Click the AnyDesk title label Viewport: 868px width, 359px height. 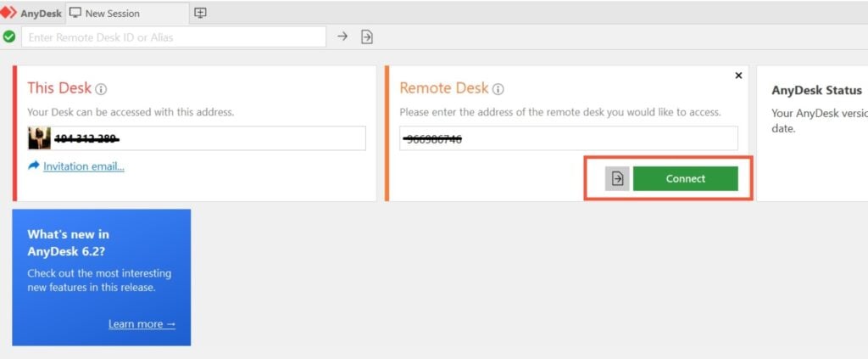[41, 14]
